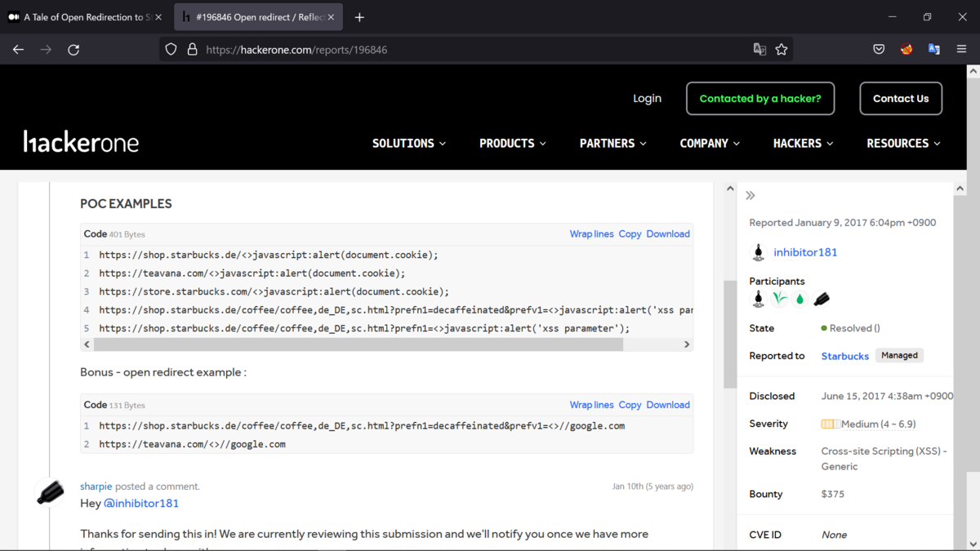Click the 'Jan 10th (5 years ago)' timestamp

(653, 487)
